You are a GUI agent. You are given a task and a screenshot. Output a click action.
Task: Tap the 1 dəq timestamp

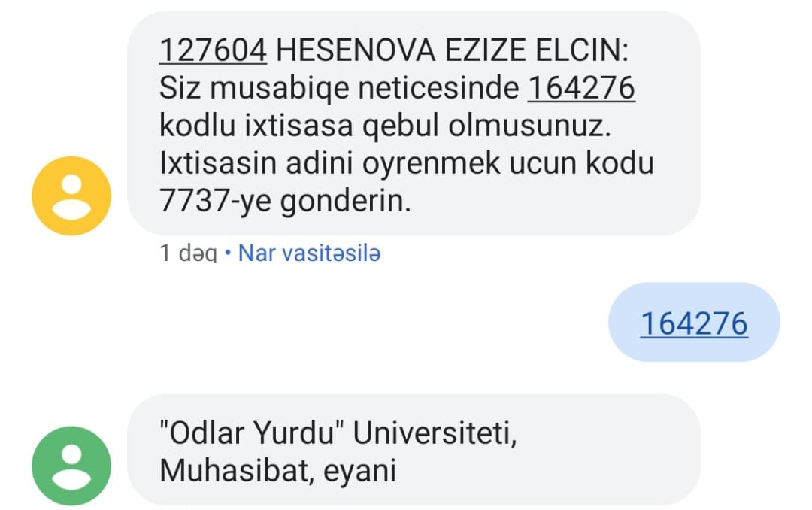point(188,253)
